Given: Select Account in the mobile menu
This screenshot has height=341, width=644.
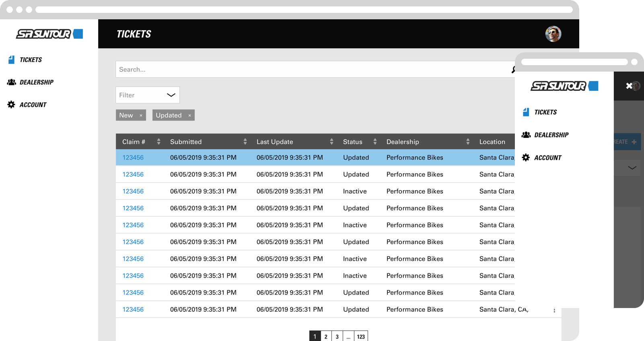Looking at the screenshot, I should click(547, 158).
